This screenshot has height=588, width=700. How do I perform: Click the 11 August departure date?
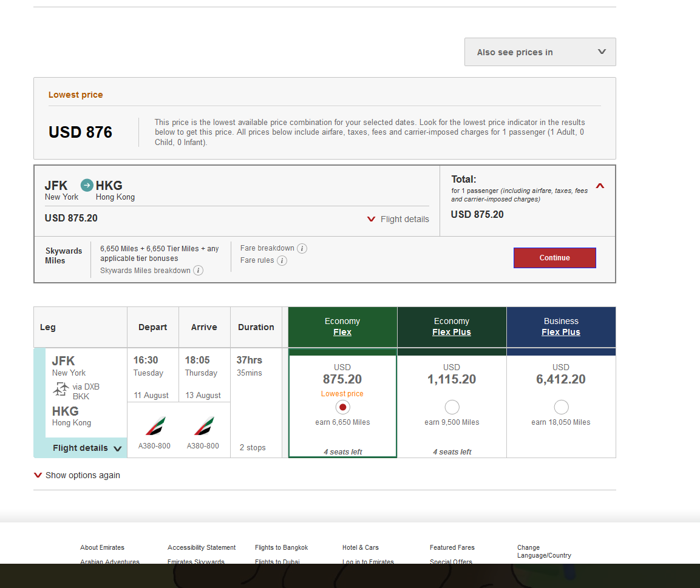(x=151, y=395)
